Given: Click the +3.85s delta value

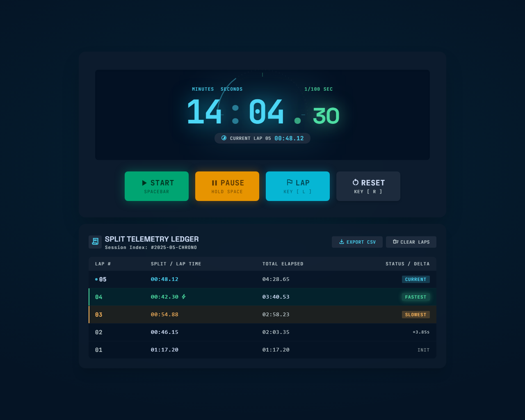Looking at the screenshot, I should 421,332.
